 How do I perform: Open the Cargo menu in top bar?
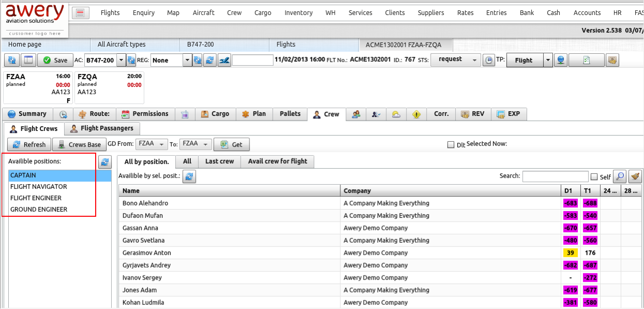[263, 12]
